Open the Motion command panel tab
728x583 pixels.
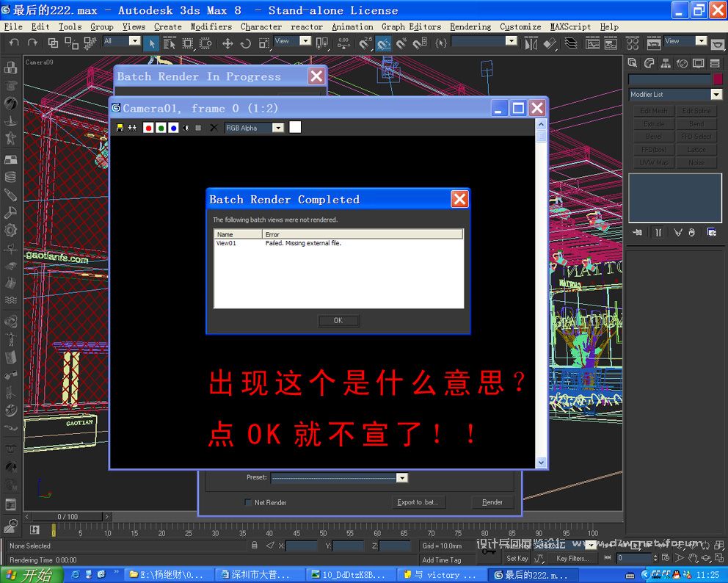tap(682, 63)
